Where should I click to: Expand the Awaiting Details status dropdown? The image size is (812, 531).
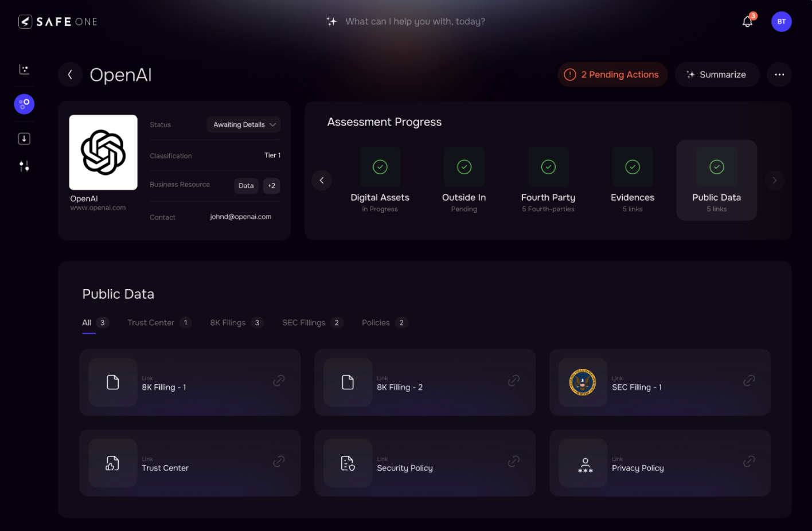pos(244,124)
